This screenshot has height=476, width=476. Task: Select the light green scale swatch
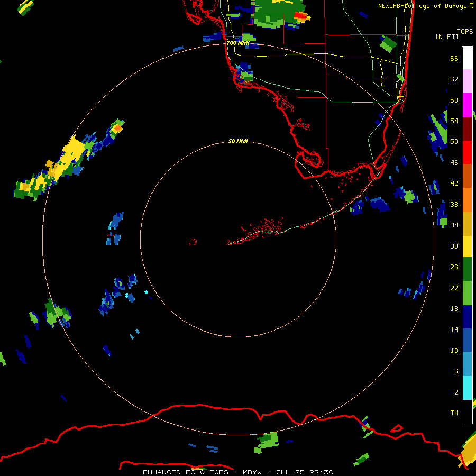pos(467,293)
